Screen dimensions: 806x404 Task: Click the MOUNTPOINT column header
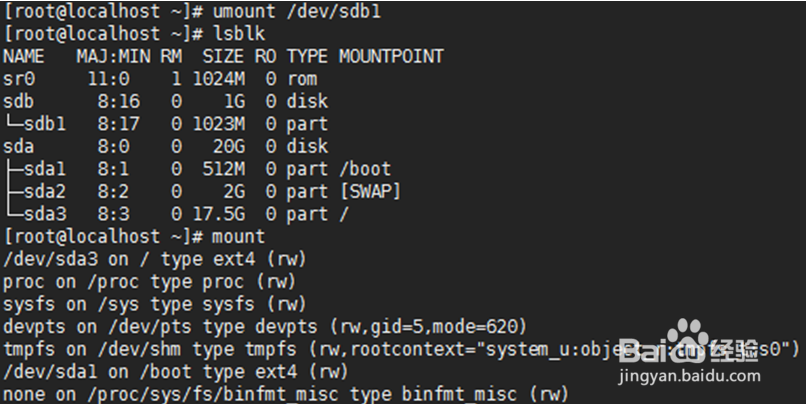391,56
